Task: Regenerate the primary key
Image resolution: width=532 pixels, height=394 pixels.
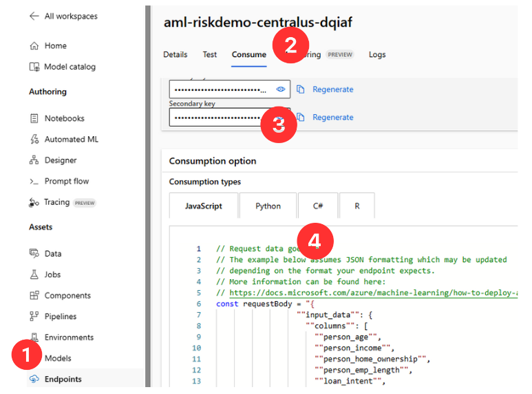Action: tap(332, 89)
